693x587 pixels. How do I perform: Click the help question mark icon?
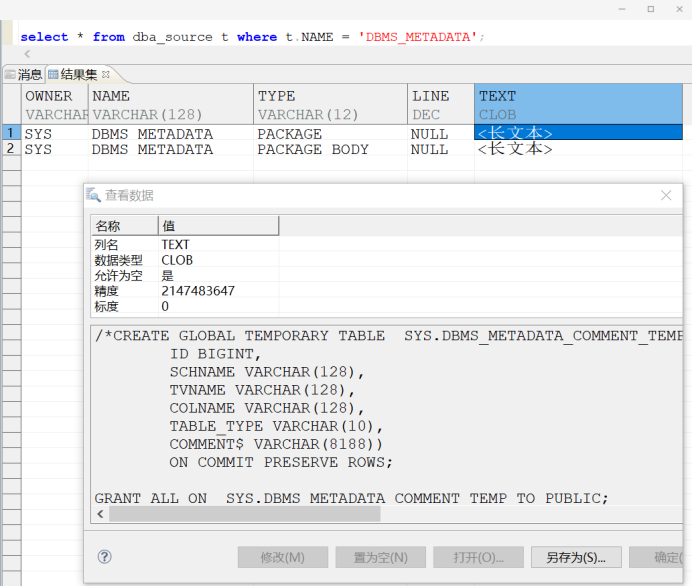point(104,557)
